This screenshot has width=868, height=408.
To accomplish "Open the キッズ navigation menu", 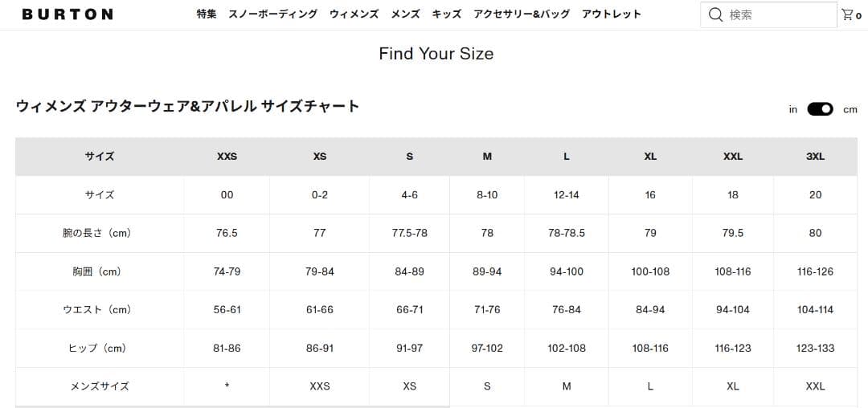I will pyautogui.click(x=446, y=14).
